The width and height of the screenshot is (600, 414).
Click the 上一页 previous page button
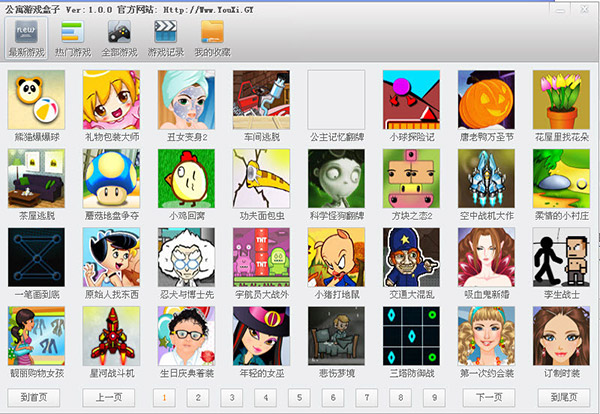click(x=109, y=398)
